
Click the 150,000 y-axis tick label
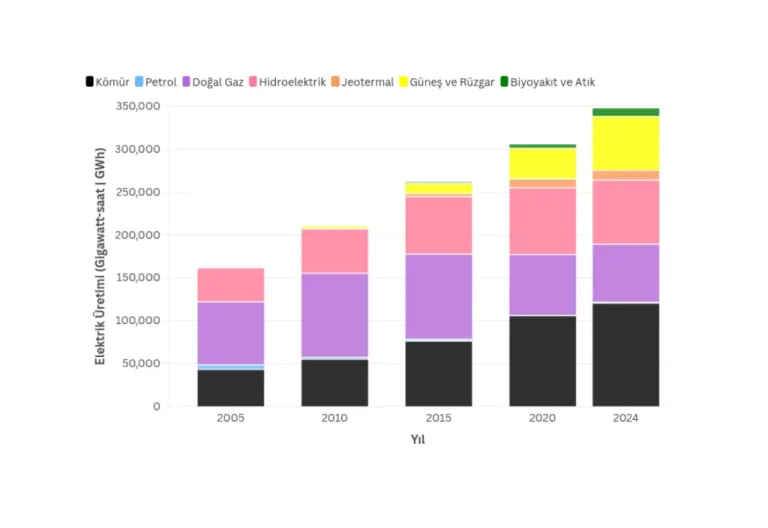[x=138, y=278]
